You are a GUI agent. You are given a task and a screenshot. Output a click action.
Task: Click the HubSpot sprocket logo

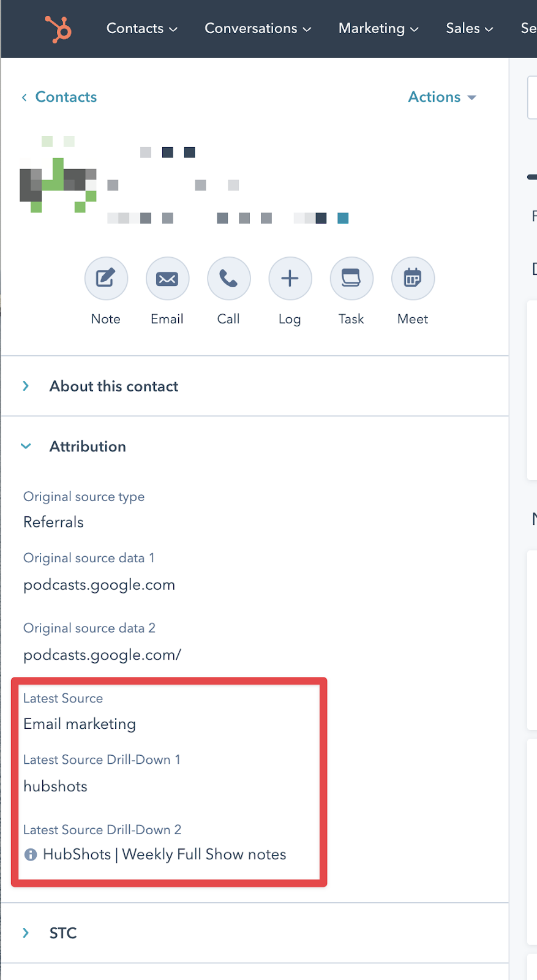(x=58, y=29)
